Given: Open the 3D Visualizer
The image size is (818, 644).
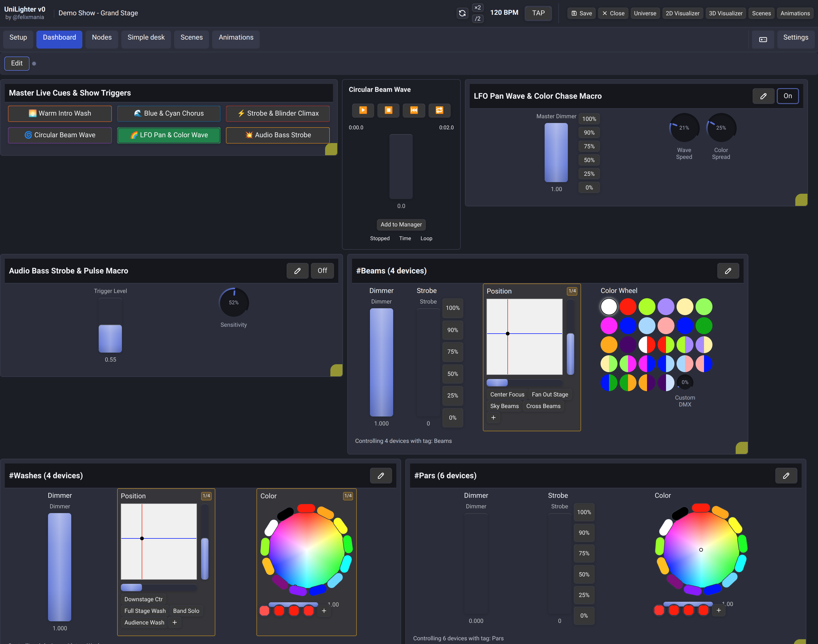Looking at the screenshot, I should 726,13.
